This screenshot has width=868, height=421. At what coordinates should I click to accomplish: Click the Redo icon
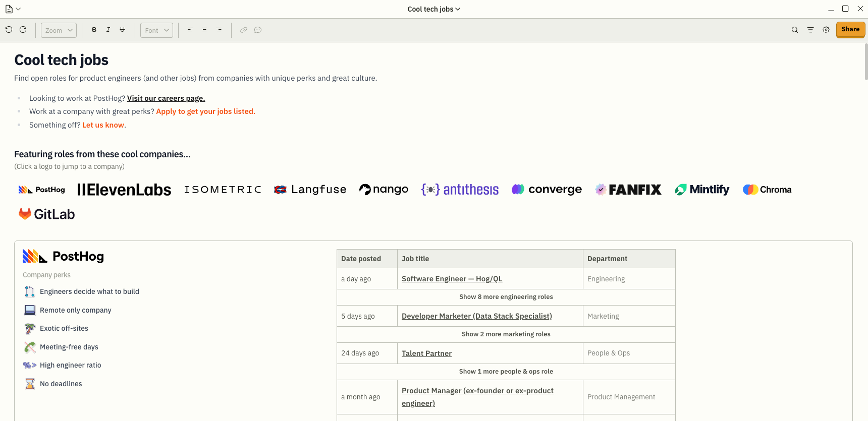point(23,30)
